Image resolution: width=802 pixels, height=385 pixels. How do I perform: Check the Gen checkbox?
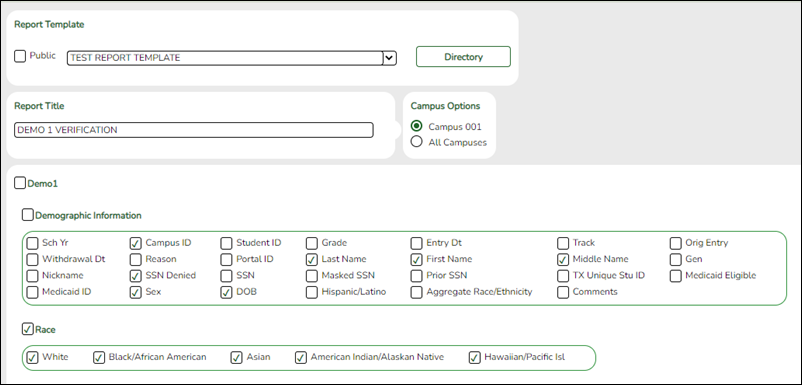(x=676, y=259)
